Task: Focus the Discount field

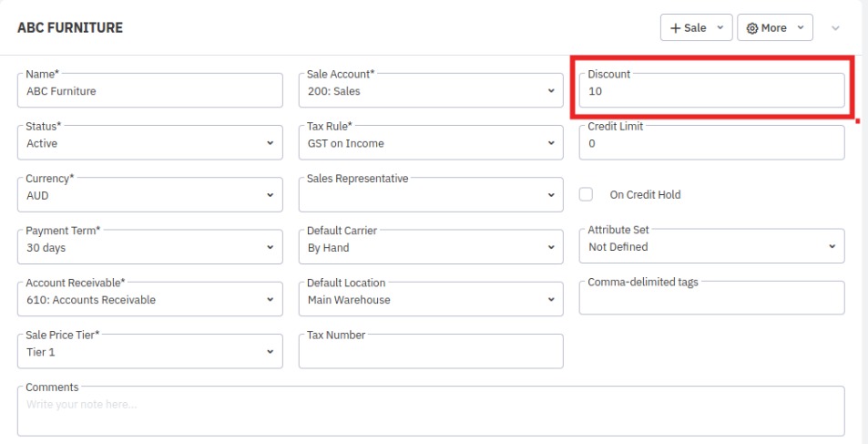Action: (x=710, y=91)
